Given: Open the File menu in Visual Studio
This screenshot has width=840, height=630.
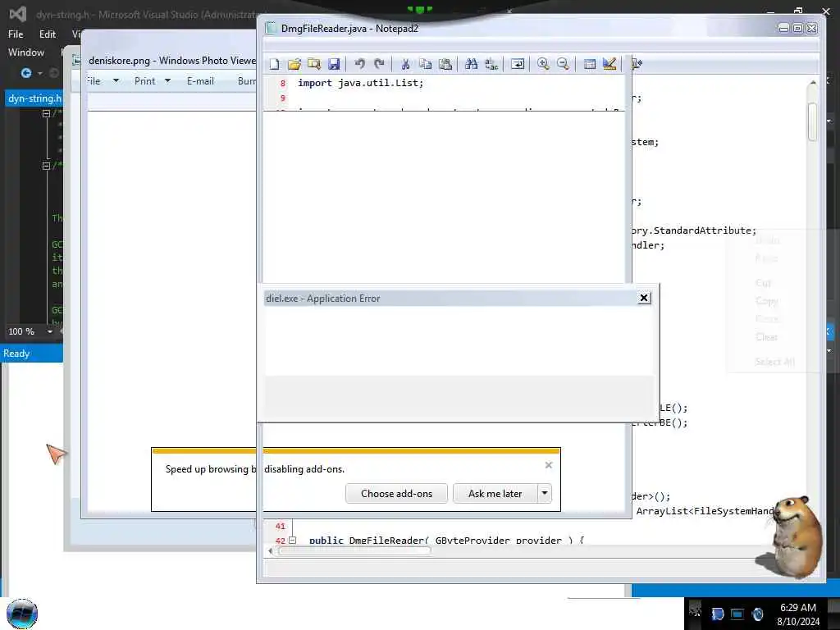Looking at the screenshot, I should coord(16,34).
